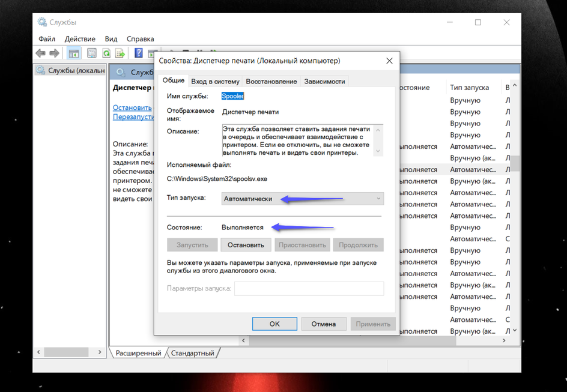The width and height of the screenshot is (567, 392).
Task: Click the services list horizontal scrollbar thumb
Action: pos(352,340)
